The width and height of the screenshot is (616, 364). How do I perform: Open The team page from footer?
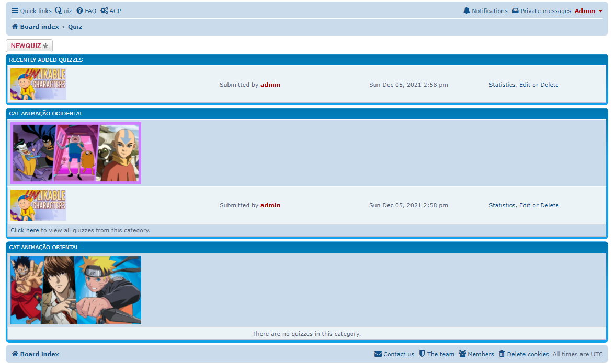(437, 354)
